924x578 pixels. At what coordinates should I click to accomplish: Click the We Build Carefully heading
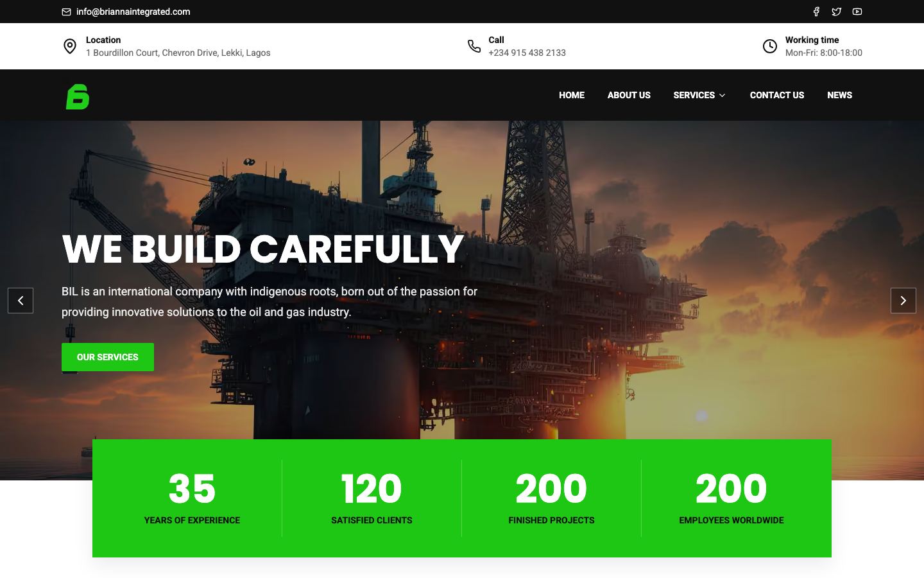point(262,249)
